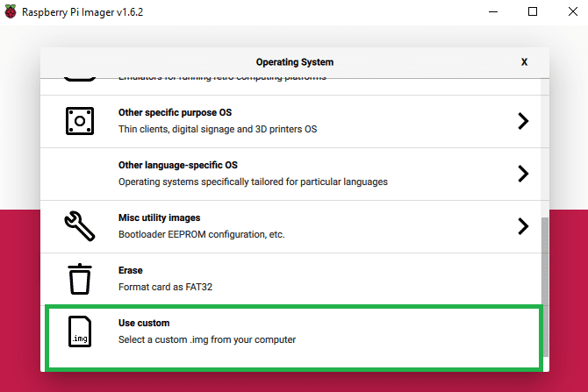This screenshot has height=392, width=588.
Task: Expand Other specific purpose OS chevron
Action: click(x=523, y=121)
